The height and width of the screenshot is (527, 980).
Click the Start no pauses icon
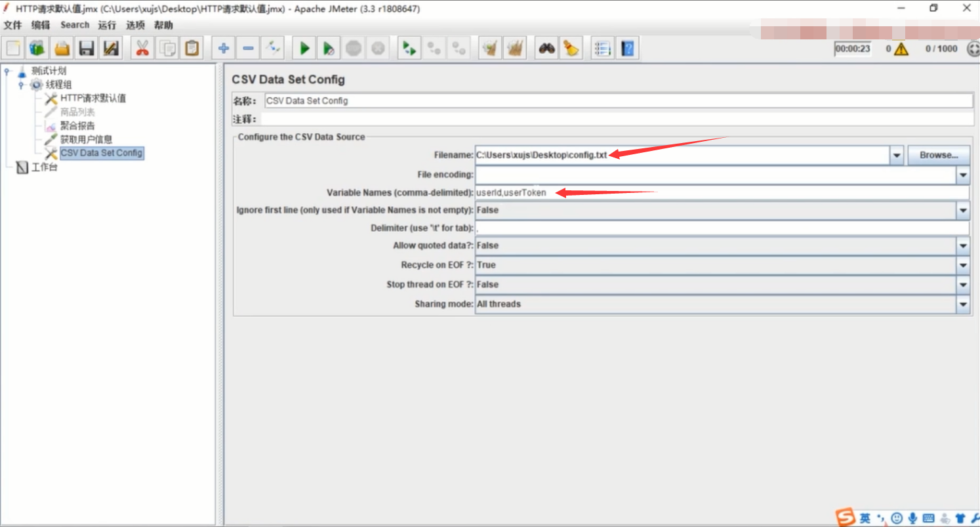pos(329,48)
